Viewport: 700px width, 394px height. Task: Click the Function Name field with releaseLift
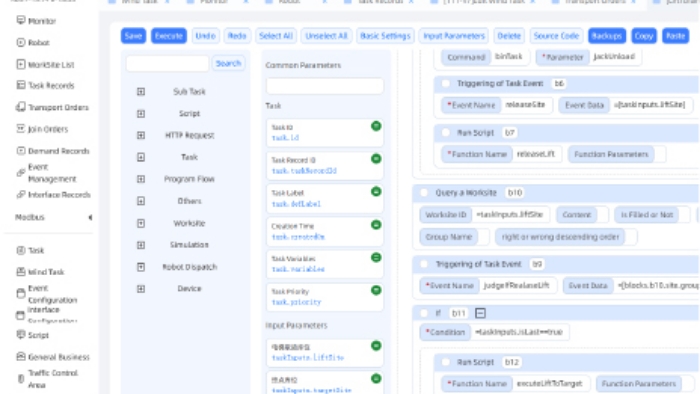[x=536, y=154]
